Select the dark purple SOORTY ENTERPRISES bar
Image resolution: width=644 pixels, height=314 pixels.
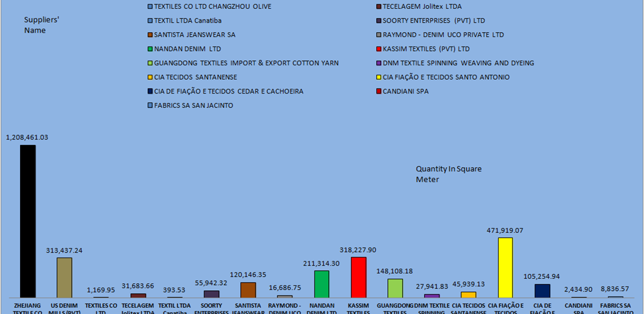[211, 294]
